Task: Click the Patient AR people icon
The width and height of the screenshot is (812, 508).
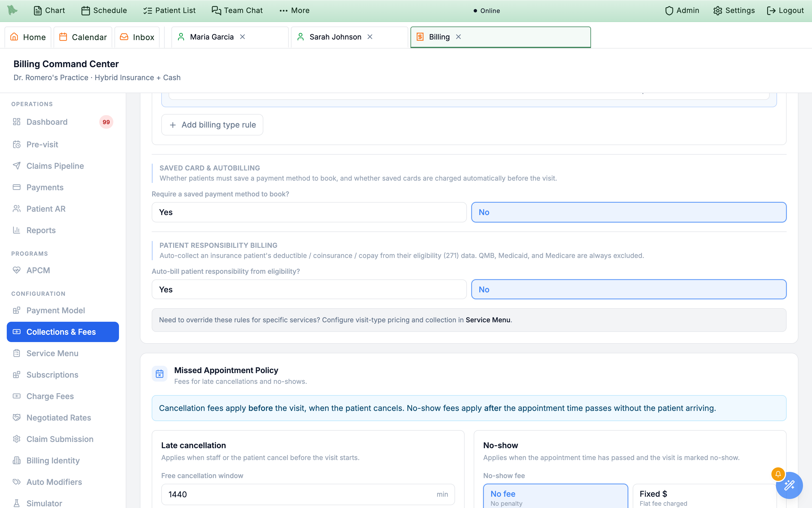Action: tap(16, 209)
